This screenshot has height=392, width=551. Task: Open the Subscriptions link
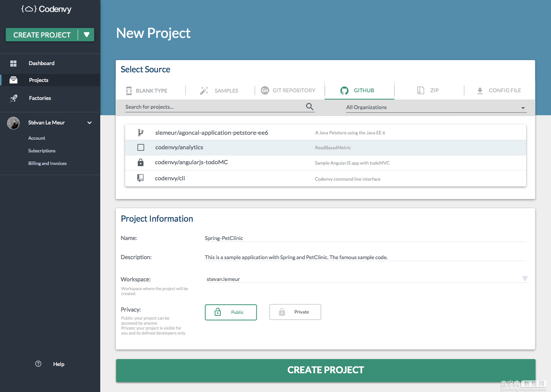pyautogui.click(x=42, y=151)
